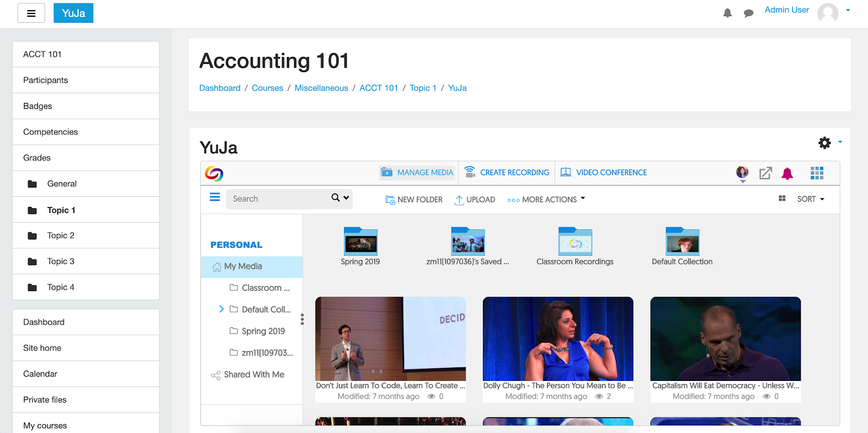Image resolution: width=868 pixels, height=433 pixels.
Task: Open Competencies in the side menu
Action: (x=86, y=132)
